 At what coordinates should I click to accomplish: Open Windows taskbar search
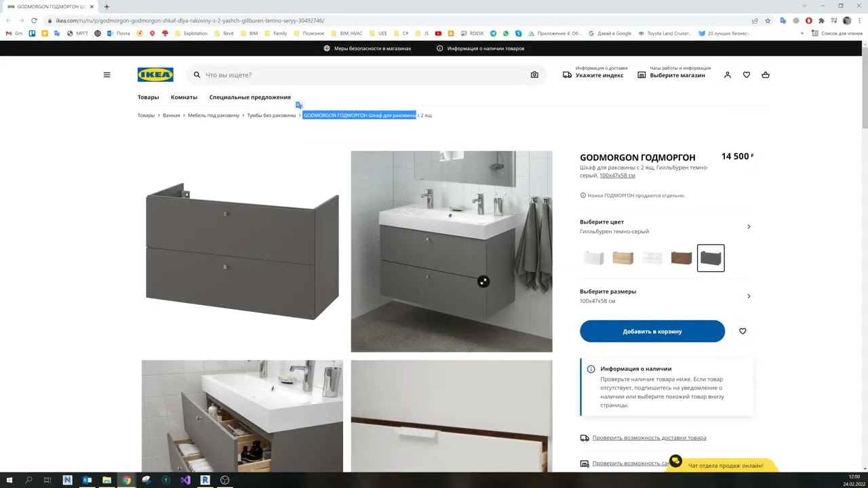(x=28, y=480)
